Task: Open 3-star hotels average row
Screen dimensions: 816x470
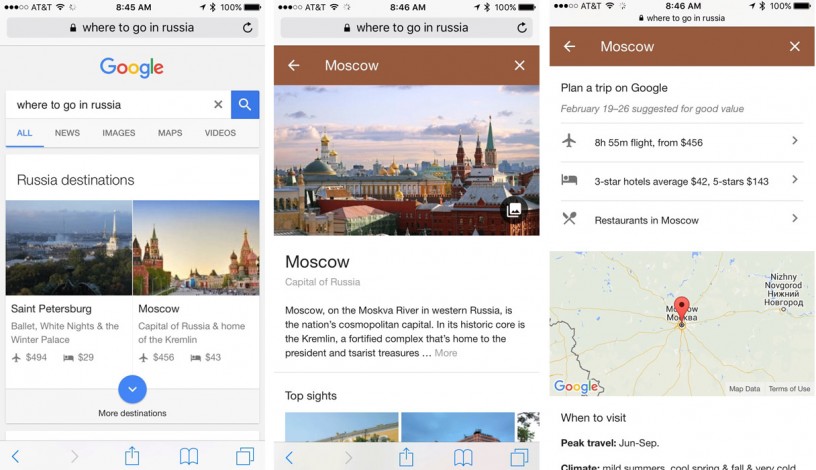Action: coord(682,181)
